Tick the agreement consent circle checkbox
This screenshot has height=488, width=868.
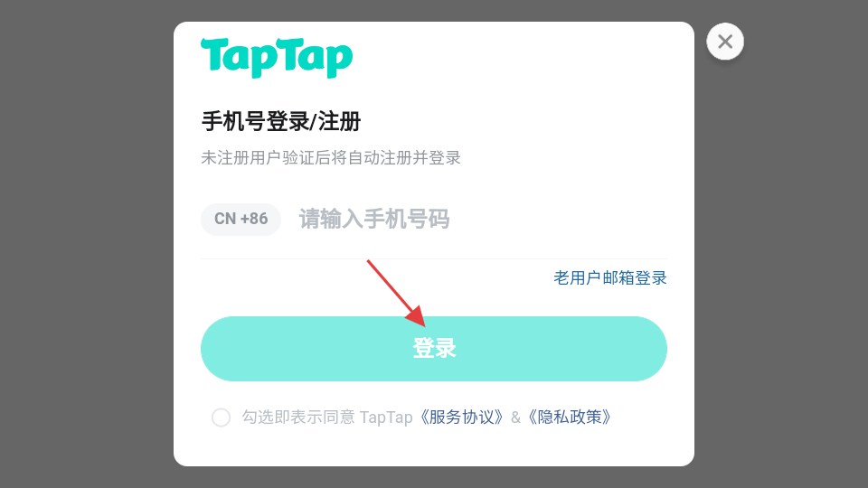click(x=221, y=418)
